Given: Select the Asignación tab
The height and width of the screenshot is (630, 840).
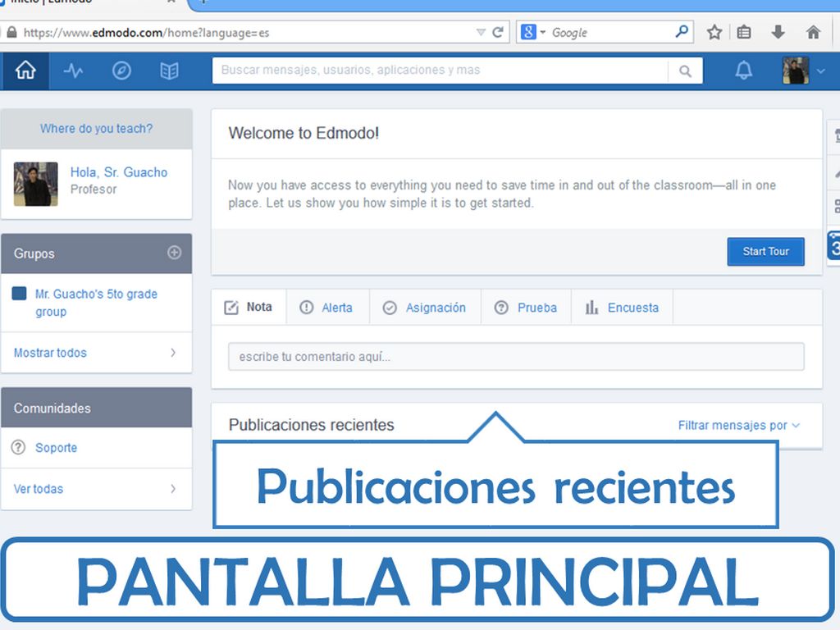Looking at the screenshot, I should tap(425, 308).
